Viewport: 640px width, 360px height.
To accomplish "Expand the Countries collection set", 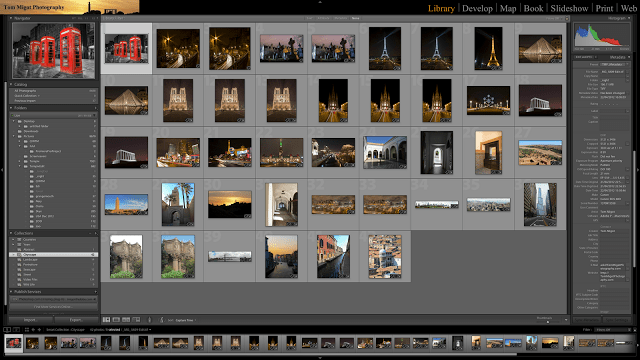I will (13, 240).
